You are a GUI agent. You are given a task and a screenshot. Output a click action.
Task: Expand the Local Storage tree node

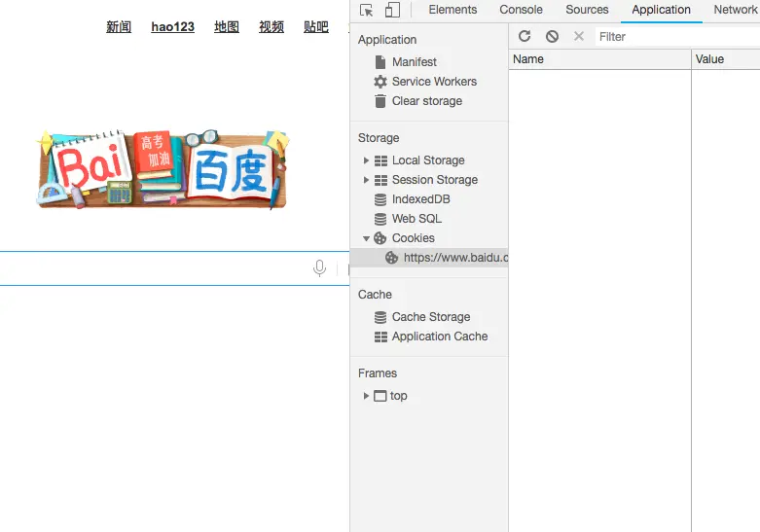(x=367, y=160)
